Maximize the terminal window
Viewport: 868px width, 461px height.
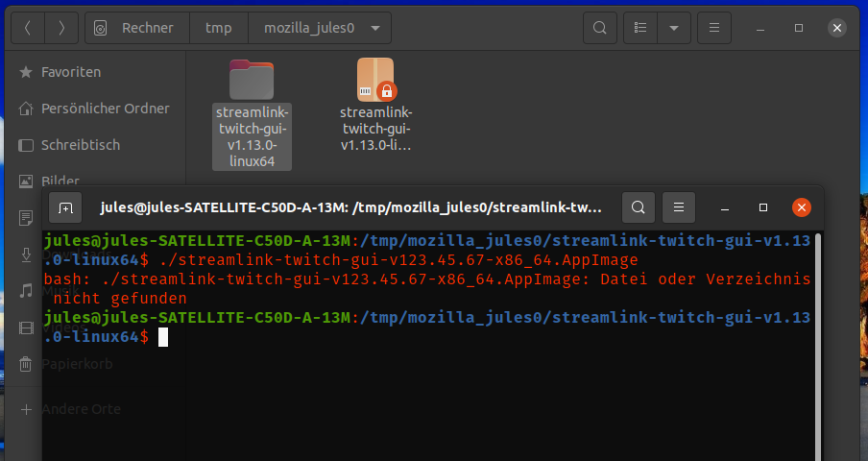[x=763, y=207]
